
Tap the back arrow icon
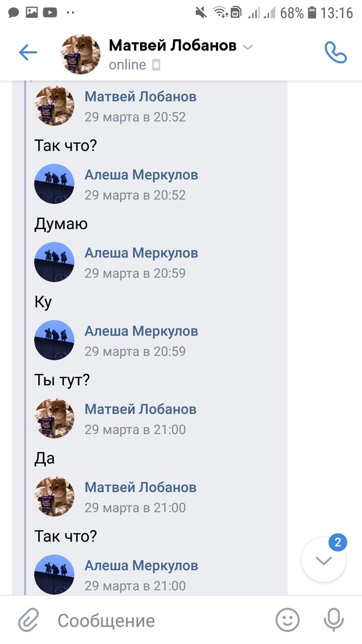(x=28, y=53)
